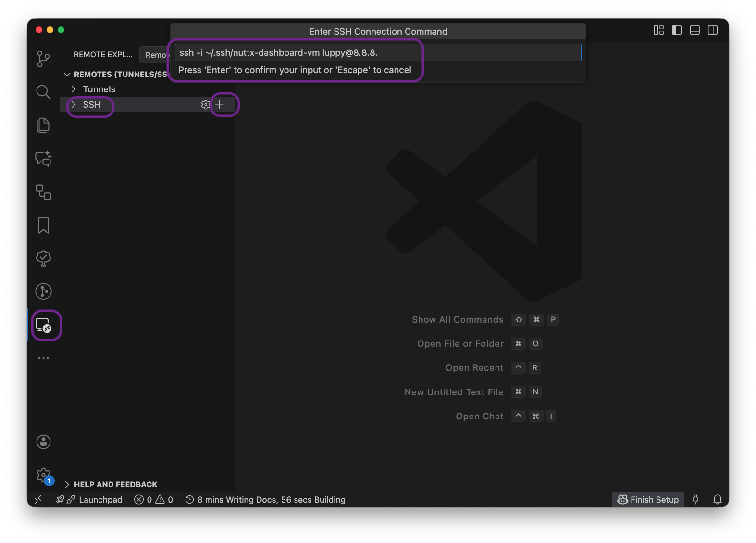This screenshot has height=543, width=756.
Task: Toggle the bottom panel
Action: point(694,30)
